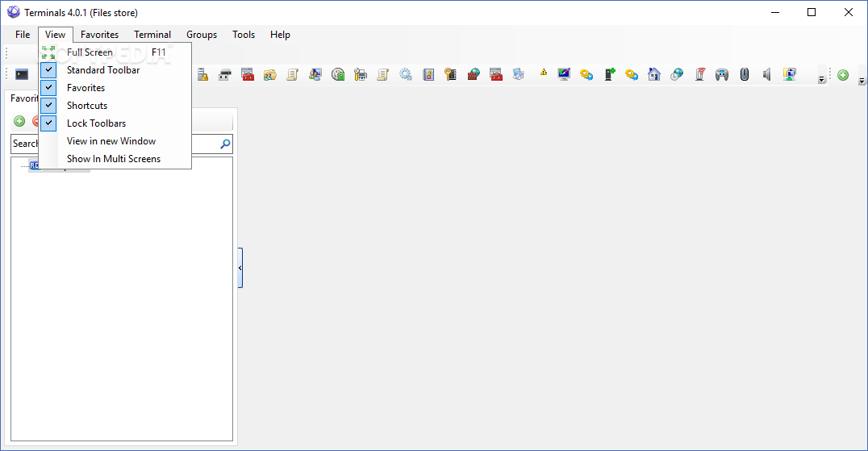
Task: Click the blue house home icon
Action: click(654, 74)
